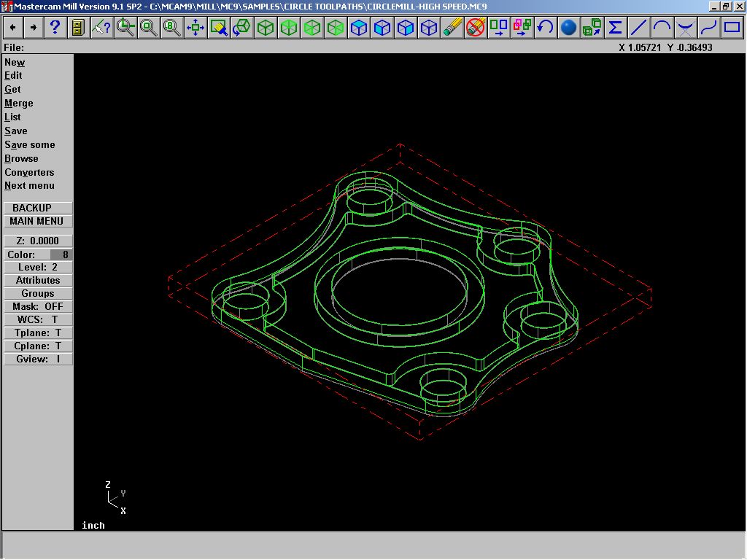Click the unzoom by 0.8 magnifier icon
The height and width of the screenshot is (560, 747).
tap(171, 28)
